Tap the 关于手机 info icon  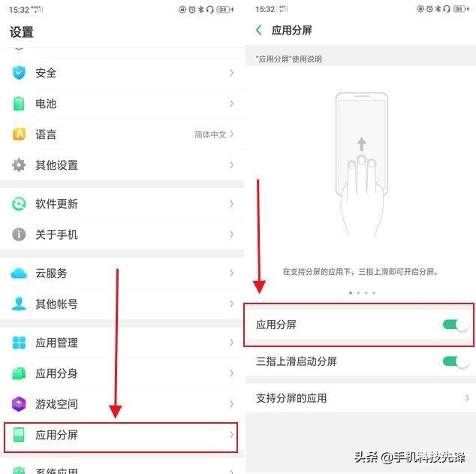tap(19, 234)
